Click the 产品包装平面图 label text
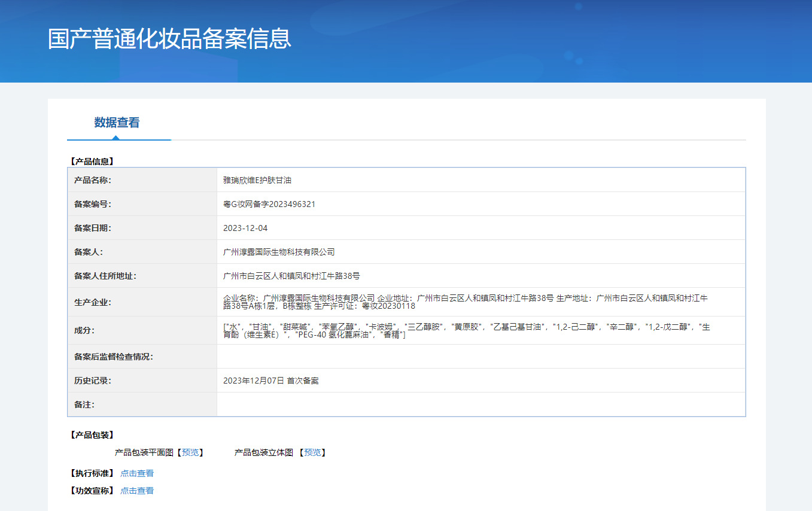Viewport: 812px width, 511px height. coord(144,453)
